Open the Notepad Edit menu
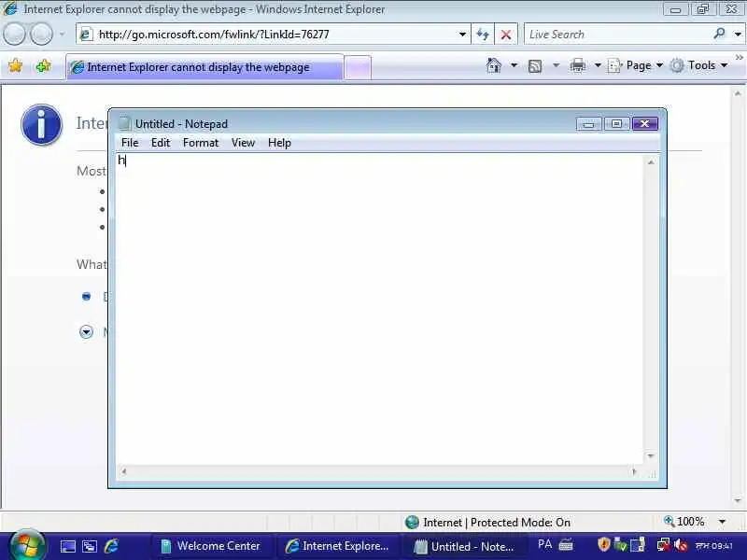Image resolution: width=747 pixels, height=560 pixels. pyautogui.click(x=161, y=143)
